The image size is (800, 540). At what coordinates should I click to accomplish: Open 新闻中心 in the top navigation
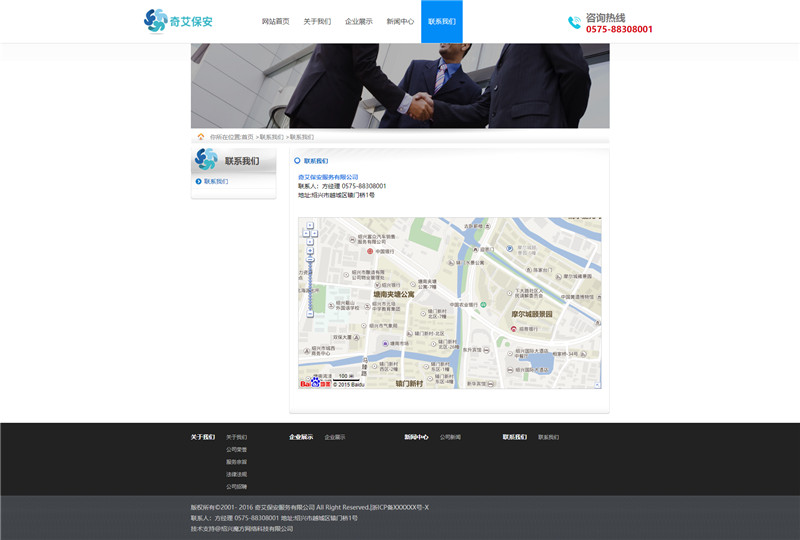click(x=400, y=21)
